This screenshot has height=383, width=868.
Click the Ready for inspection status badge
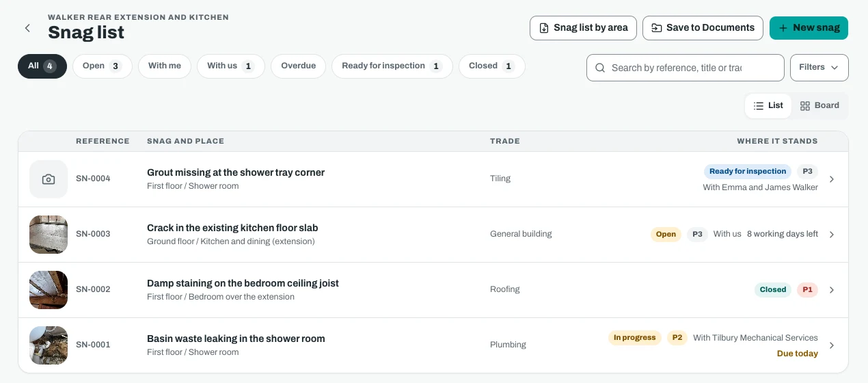(x=748, y=172)
